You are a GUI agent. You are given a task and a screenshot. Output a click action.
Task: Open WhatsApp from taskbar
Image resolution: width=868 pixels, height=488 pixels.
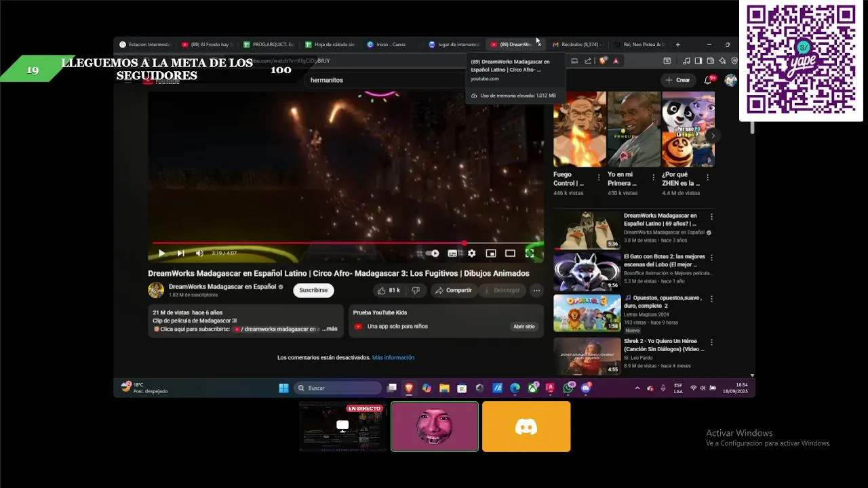[568, 388]
